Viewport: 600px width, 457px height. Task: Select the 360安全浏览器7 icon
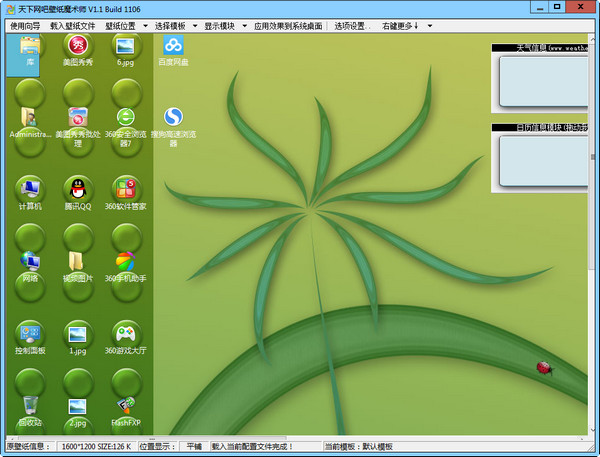[125, 117]
